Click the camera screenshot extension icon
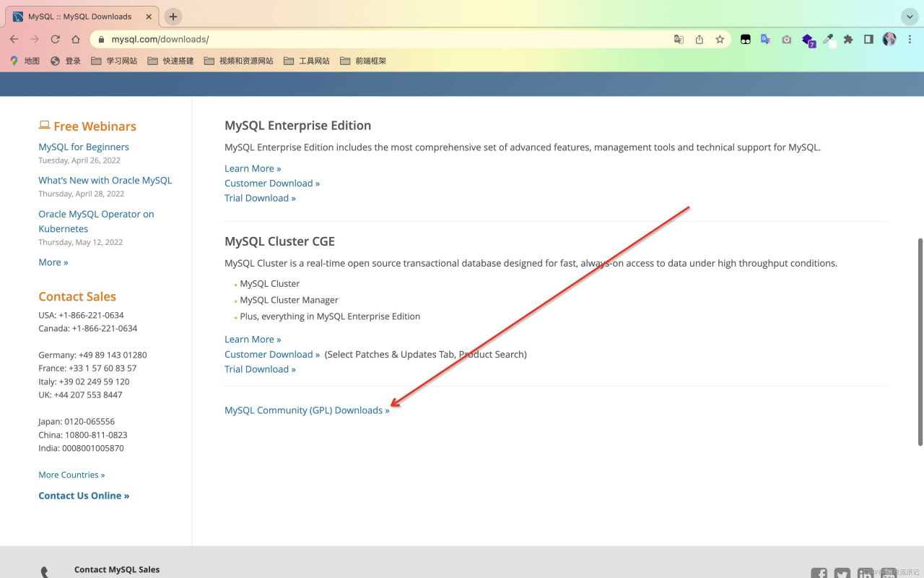Viewport: 924px width, 578px height. pos(787,40)
